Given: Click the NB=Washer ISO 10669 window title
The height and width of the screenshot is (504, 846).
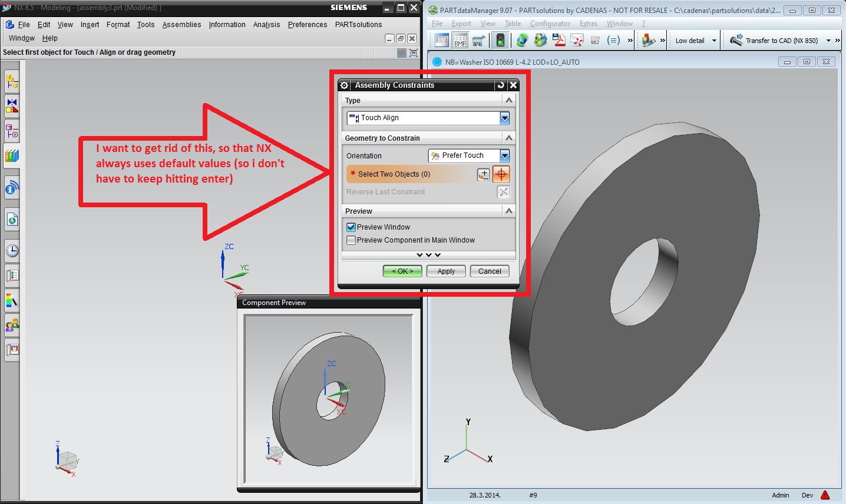Looking at the screenshot, I should 513,62.
